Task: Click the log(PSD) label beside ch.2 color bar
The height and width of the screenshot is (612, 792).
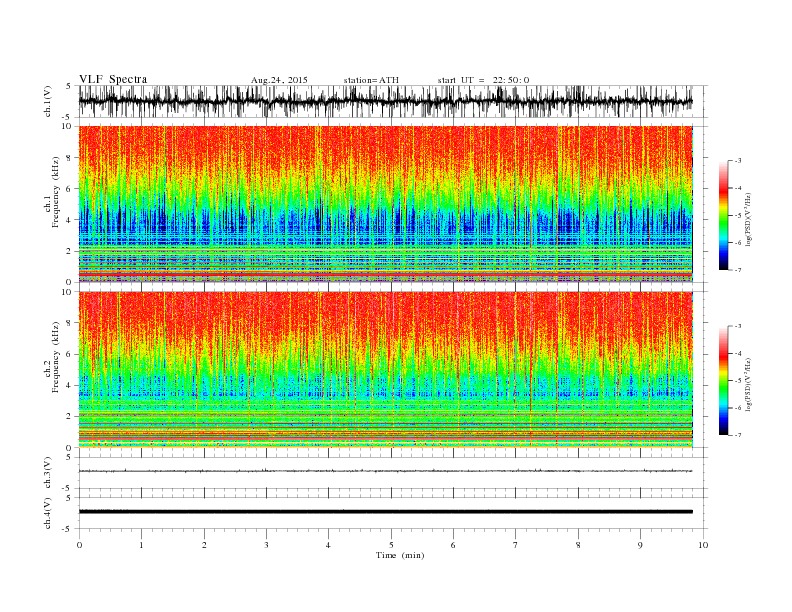Action: point(749,384)
